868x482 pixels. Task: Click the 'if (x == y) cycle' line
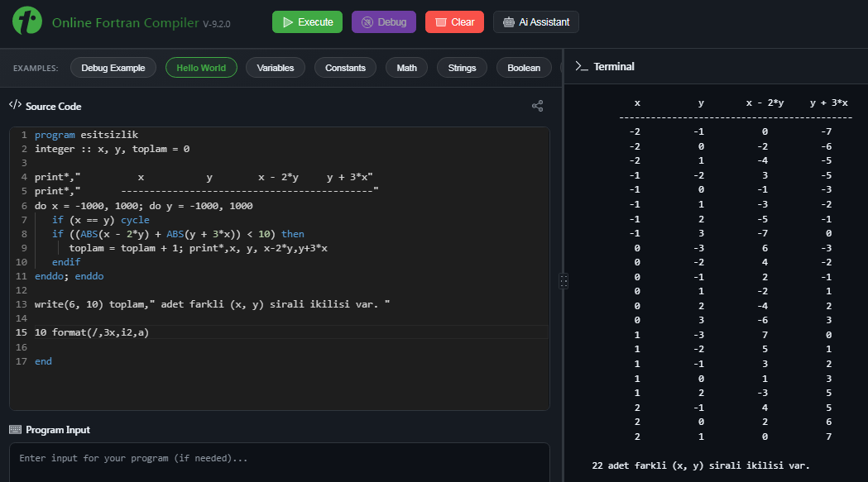tap(101, 220)
